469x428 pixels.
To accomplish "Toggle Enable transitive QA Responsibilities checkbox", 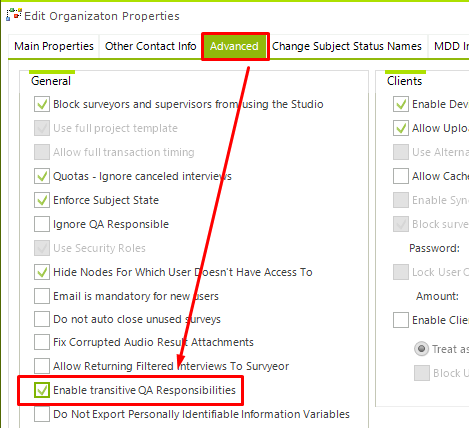I will click(x=42, y=390).
